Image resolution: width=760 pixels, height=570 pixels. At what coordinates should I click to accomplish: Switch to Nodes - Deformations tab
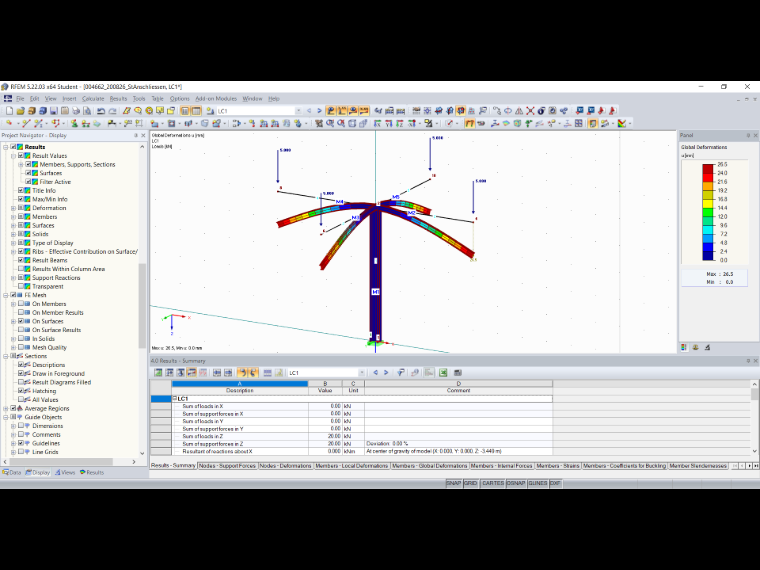point(285,466)
